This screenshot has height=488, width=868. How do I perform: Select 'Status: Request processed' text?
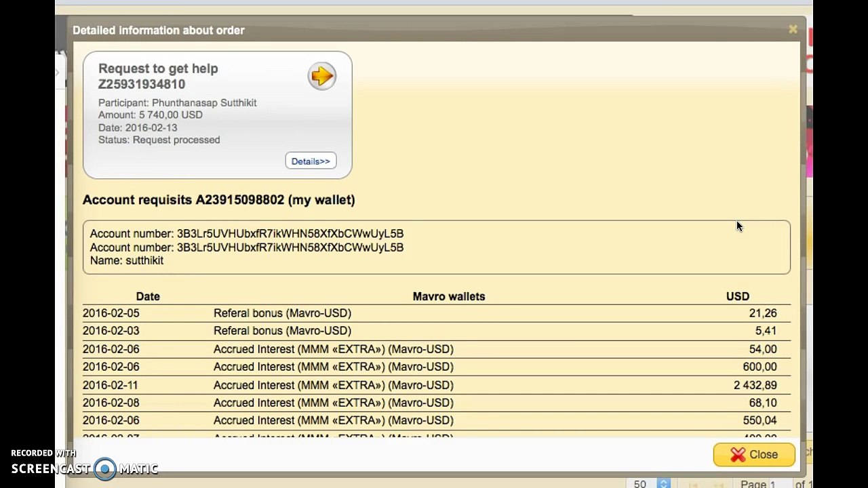pyautogui.click(x=159, y=140)
